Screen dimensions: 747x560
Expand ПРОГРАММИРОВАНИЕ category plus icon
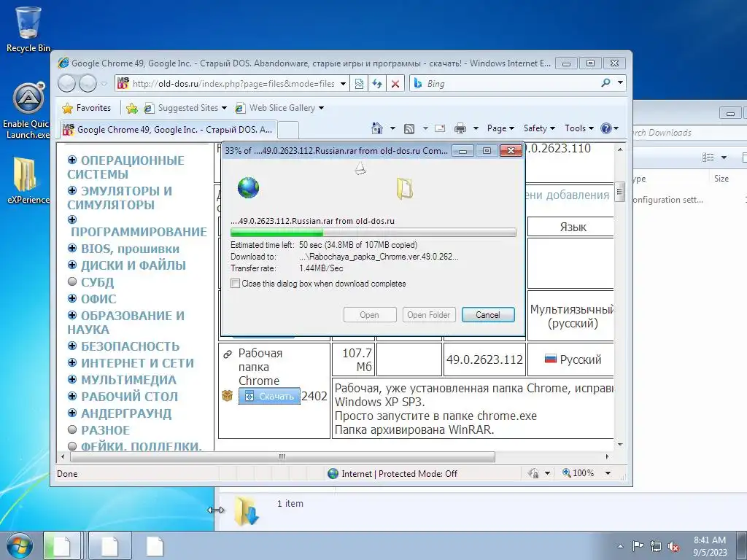(x=72, y=219)
